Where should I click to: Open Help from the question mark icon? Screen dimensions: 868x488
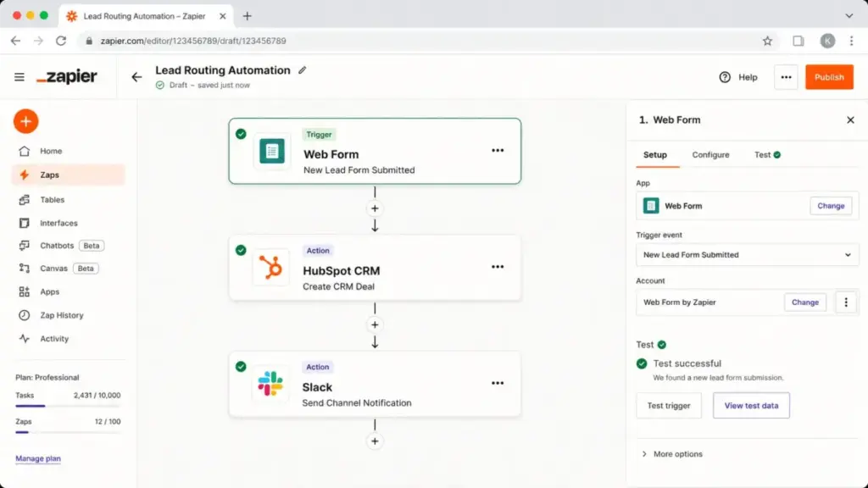725,77
